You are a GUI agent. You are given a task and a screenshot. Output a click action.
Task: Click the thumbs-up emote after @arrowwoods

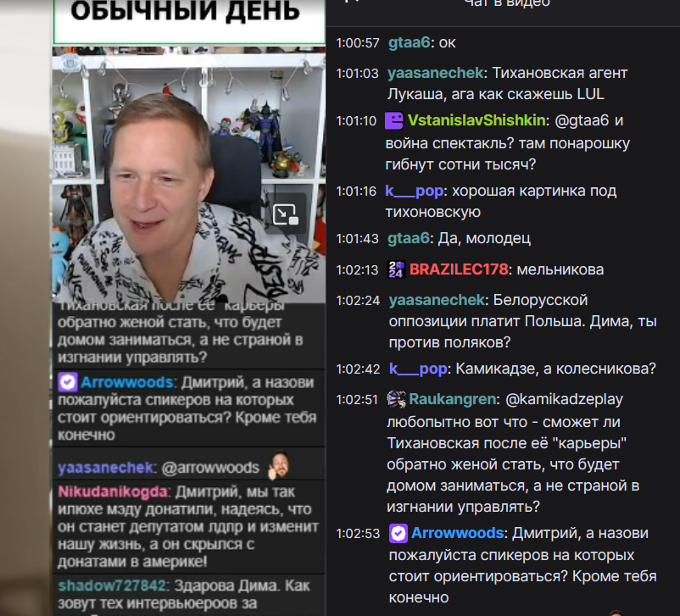[278, 464]
